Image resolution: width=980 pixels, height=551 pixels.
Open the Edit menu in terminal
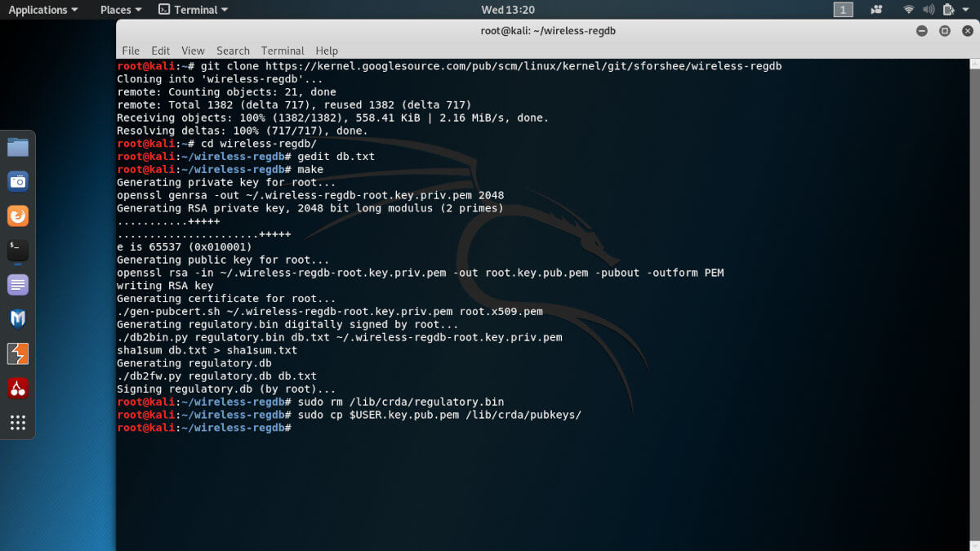161,51
